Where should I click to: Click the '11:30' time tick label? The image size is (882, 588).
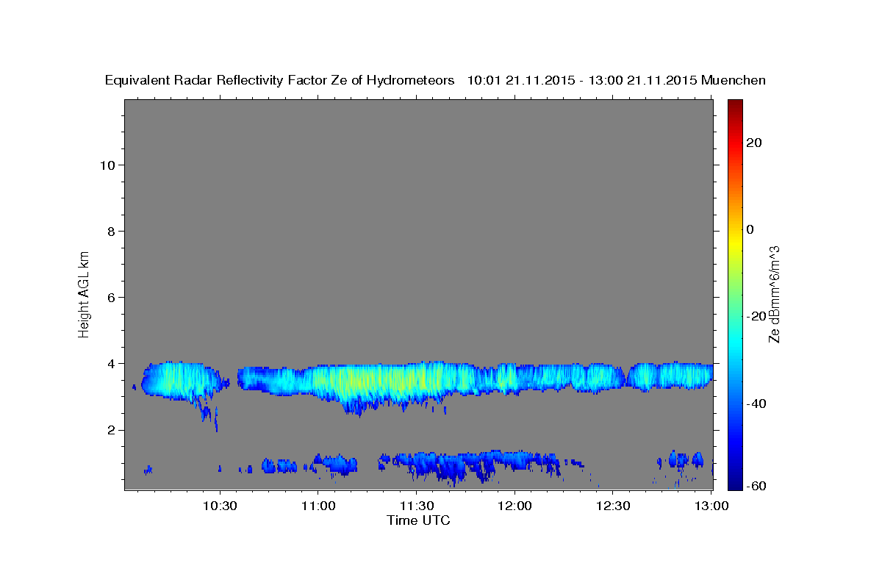tap(416, 506)
